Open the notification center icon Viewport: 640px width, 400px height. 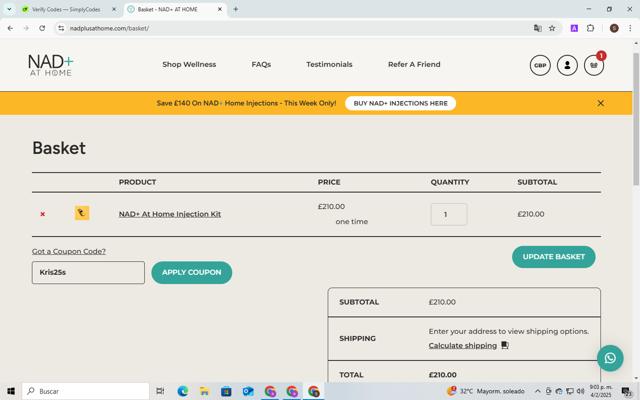(x=627, y=391)
